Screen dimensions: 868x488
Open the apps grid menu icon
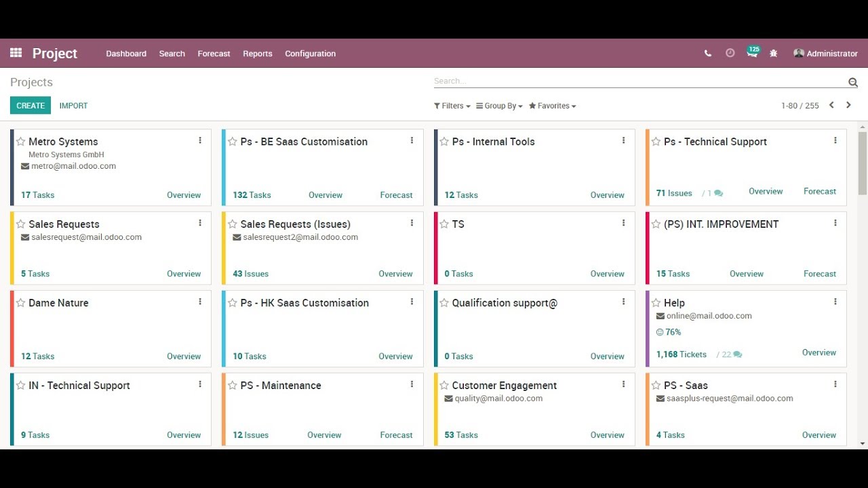coord(16,53)
